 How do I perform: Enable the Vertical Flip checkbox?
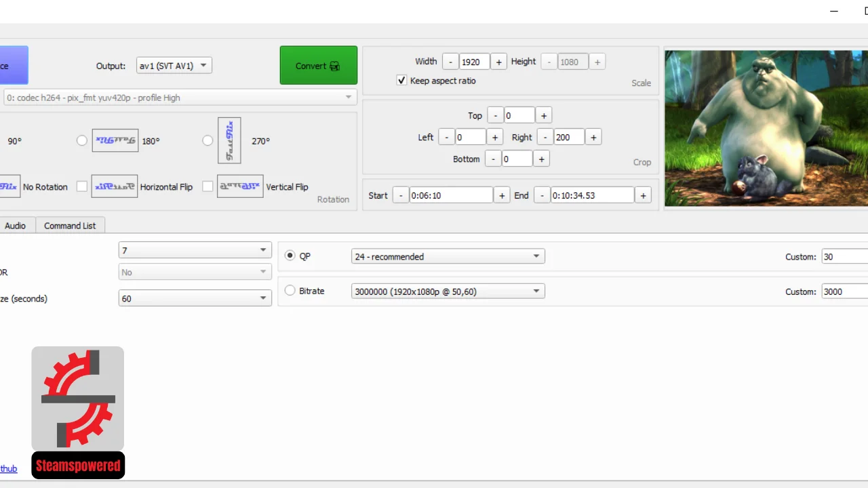click(208, 186)
